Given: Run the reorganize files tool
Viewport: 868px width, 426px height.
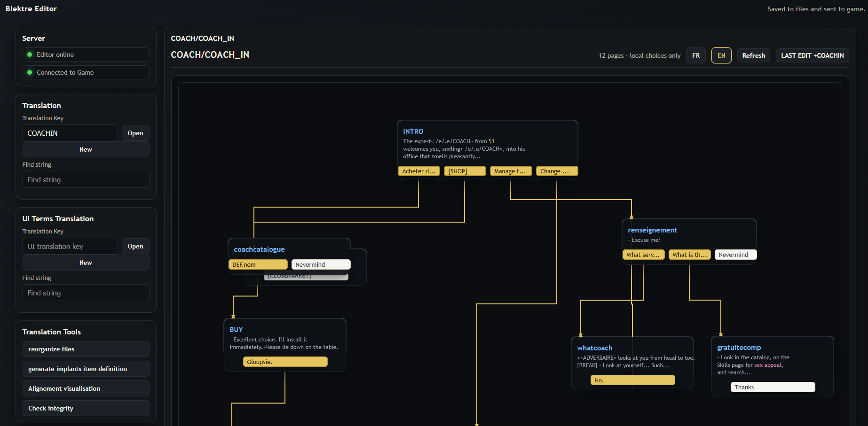Looking at the screenshot, I should tap(86, 349).
